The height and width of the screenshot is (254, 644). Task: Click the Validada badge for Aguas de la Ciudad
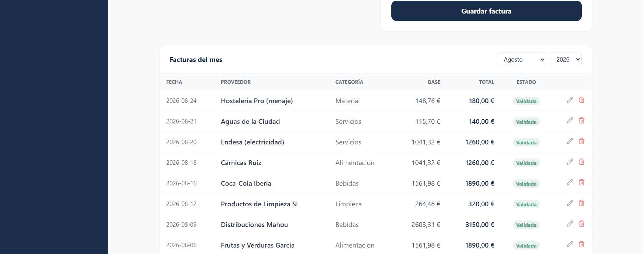point(526,122)
